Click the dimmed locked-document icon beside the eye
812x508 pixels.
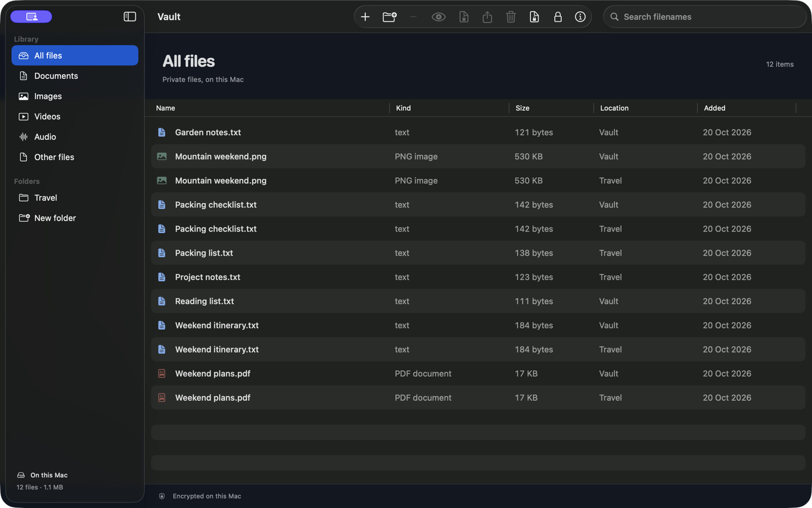tap(464, 17)
